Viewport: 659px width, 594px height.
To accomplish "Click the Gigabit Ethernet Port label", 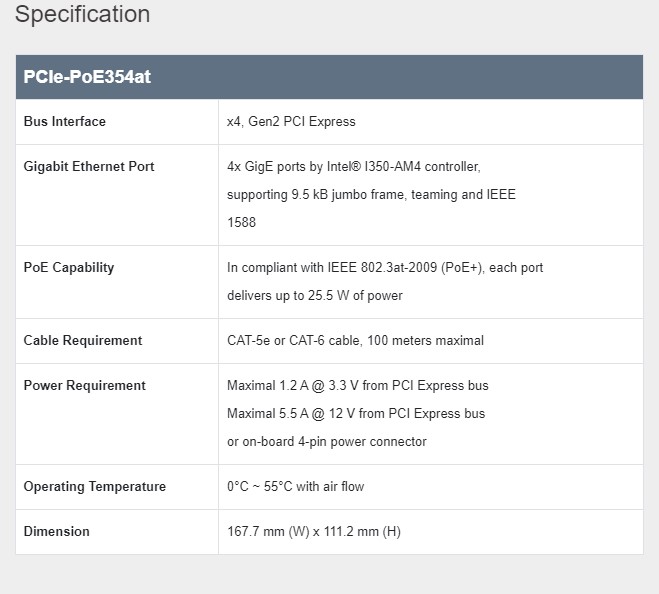I will (x=89, y=167).
